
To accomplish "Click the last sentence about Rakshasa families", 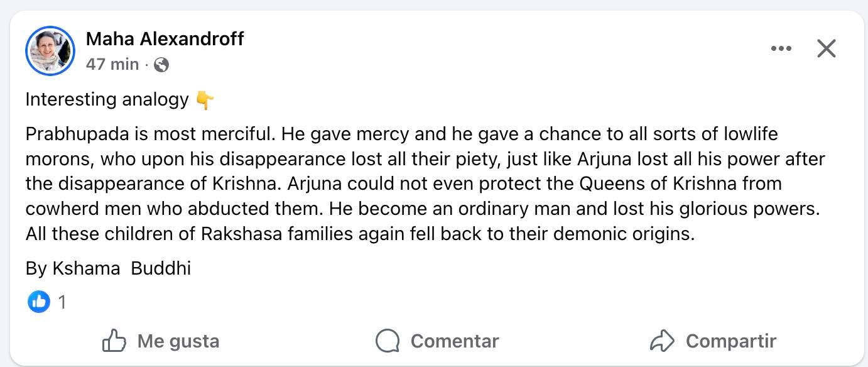I will coord(360,234).
